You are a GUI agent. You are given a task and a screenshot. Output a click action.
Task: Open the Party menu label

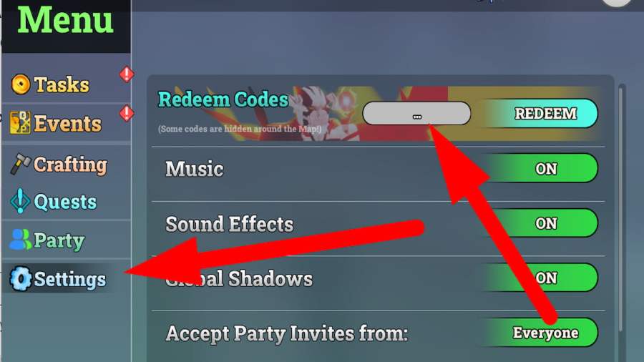59,240
